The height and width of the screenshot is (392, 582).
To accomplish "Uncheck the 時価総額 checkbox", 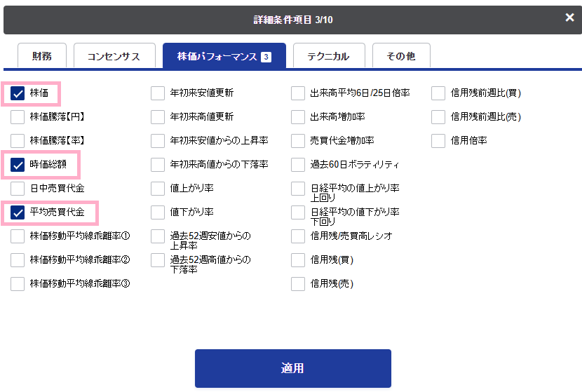I will point(18,165).
